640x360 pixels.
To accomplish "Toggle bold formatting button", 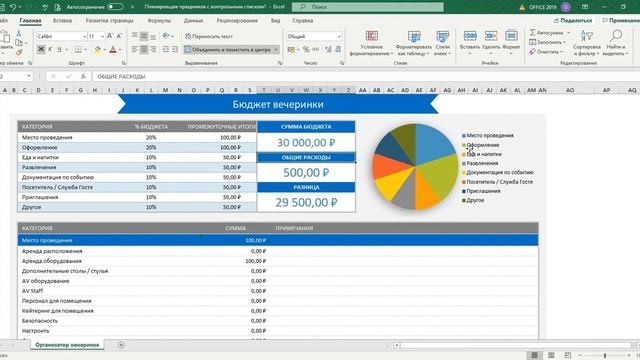I will tap(41, 49).
